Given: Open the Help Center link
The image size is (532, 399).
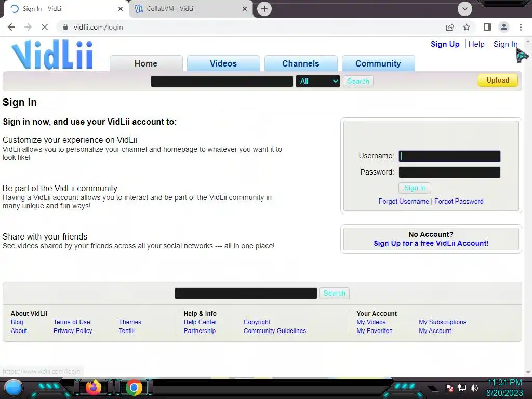Looking at the screenshot, I should 200,322.
